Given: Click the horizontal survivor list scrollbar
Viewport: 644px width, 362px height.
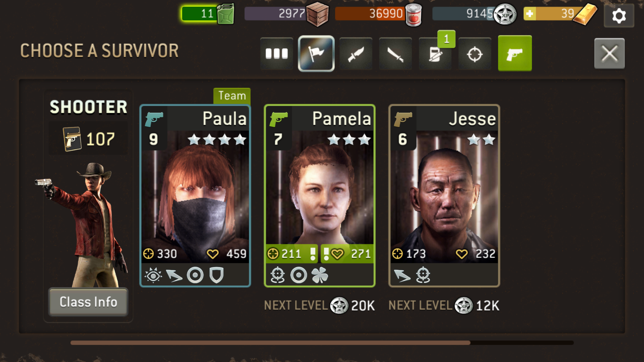Looking at the screenshot, I should (x=322, y=343).
